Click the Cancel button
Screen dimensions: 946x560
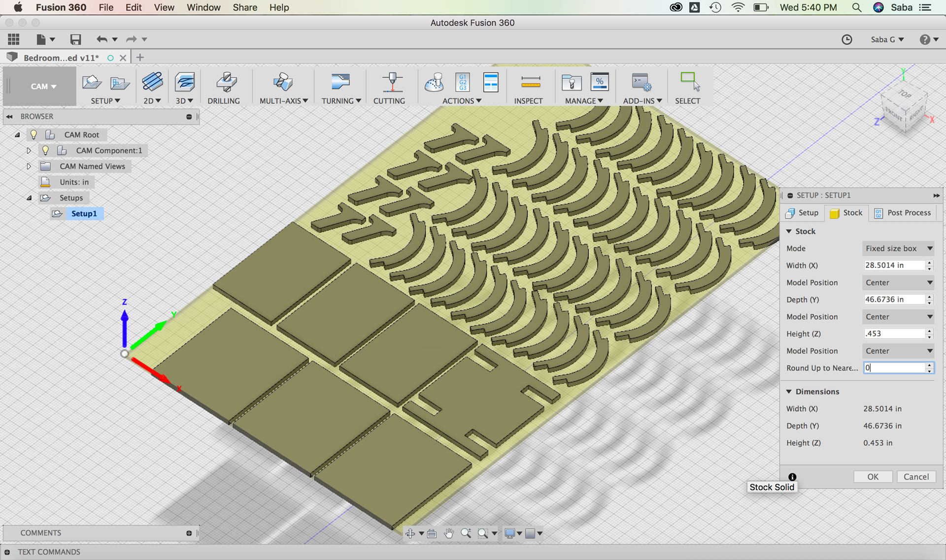916,477
